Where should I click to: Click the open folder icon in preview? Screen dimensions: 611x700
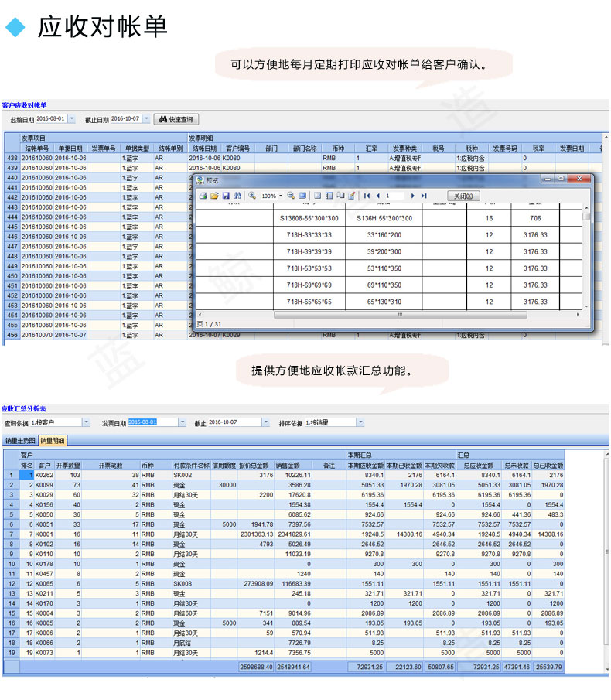pyautogui.click(x=215, y=196)
